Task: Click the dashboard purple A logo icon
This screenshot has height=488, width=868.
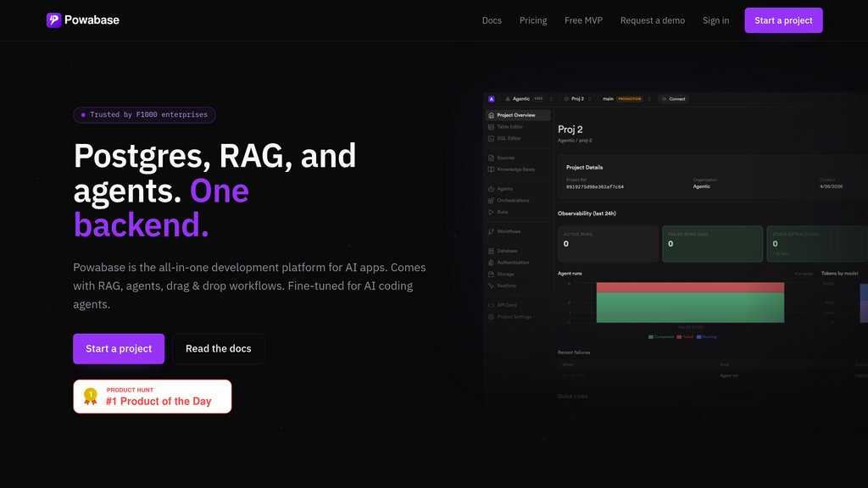Action: (x=492, y=99)
